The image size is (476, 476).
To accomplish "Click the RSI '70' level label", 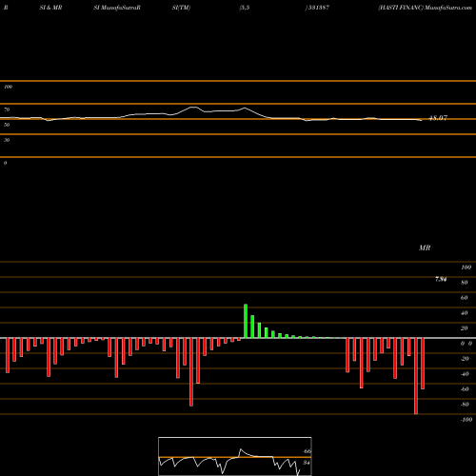I will click(x=7, y=109).
